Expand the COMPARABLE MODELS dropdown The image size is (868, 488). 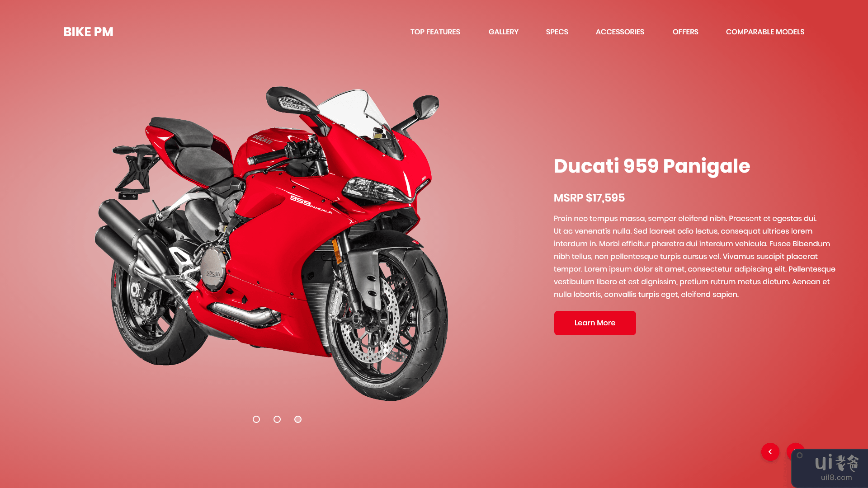(765, 32)
